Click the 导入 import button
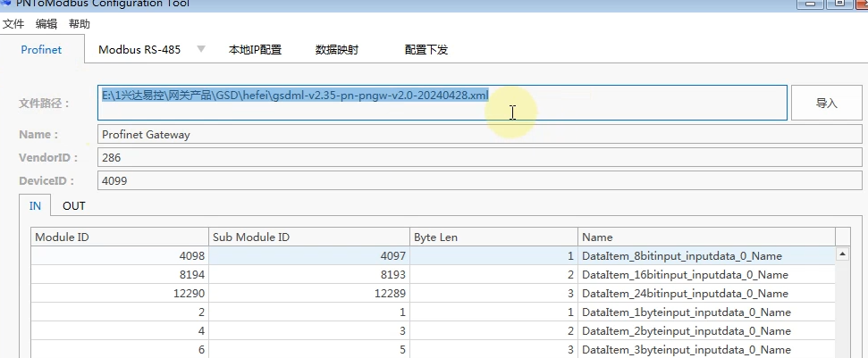868x358 pixels. pos(827,103)
